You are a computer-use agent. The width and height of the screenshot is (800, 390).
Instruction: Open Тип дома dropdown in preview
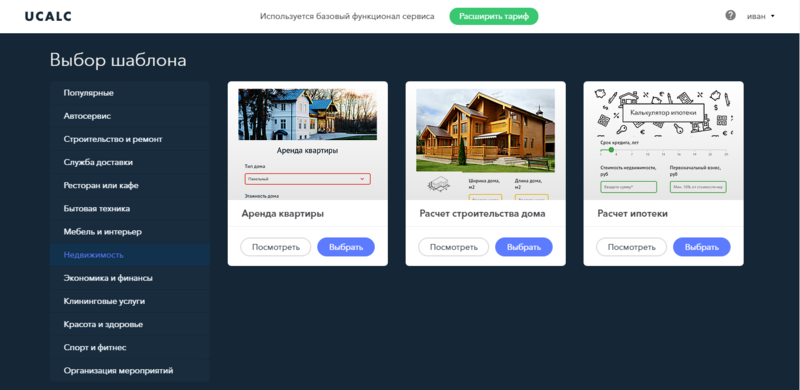(x=308, y=179)
